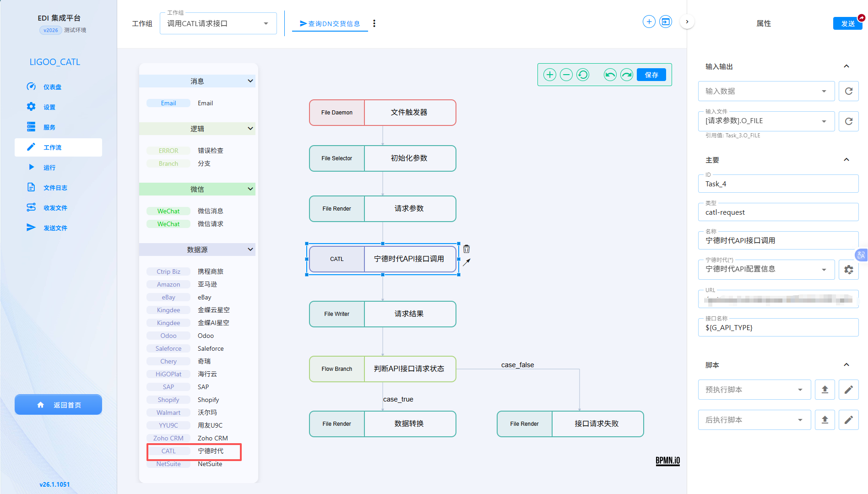The image size is (868, 494).
Task: Open the 输入数据 dropdown
Action: pyautogui.click(x=766, y=91)
